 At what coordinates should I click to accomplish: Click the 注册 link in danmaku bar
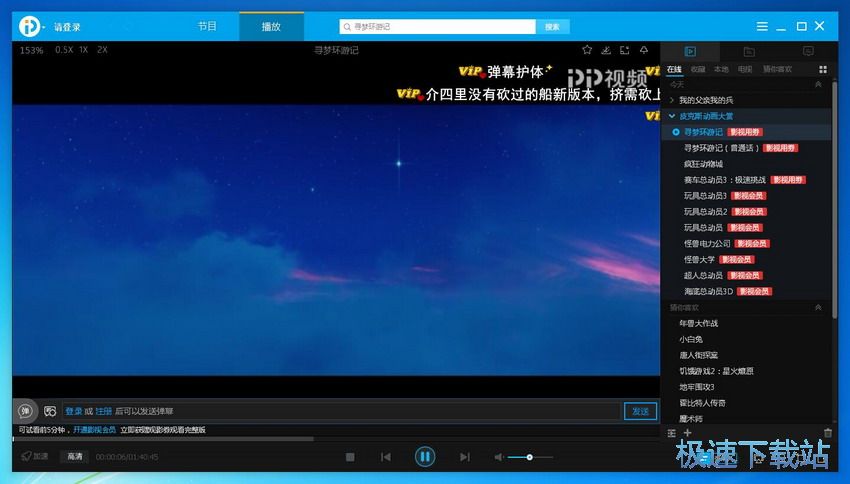[x=104, y=411]
